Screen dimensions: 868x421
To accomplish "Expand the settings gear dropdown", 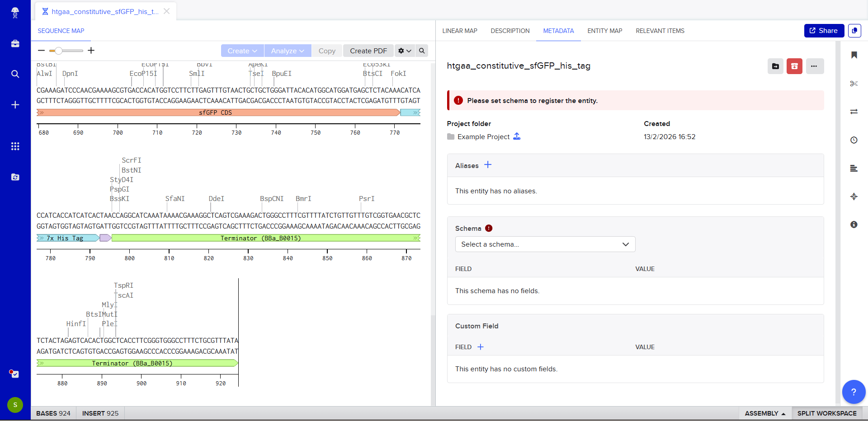I will 405,51.
